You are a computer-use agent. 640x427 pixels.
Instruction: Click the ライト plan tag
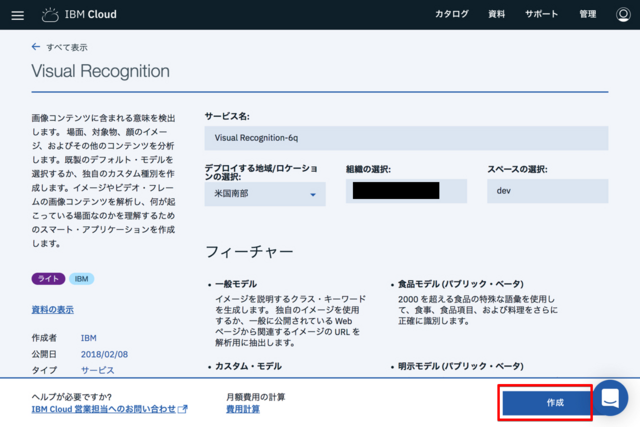tap(48, 279)
